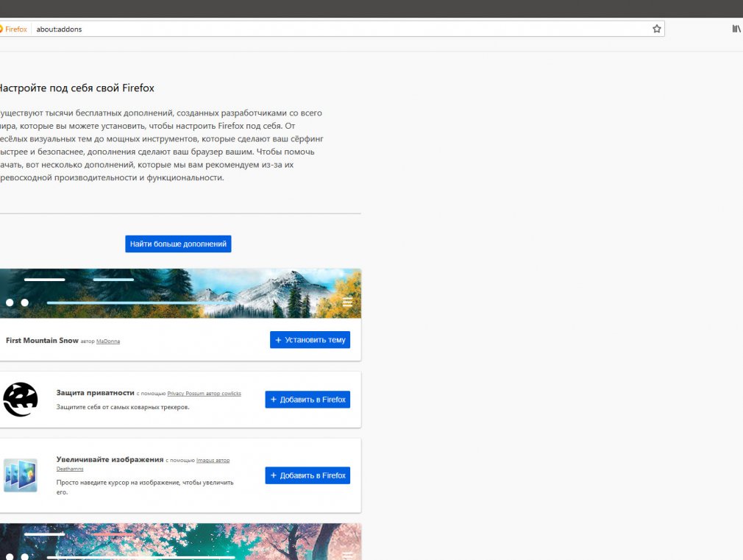Click the Firefox identity label in address bar

point(14,29)
